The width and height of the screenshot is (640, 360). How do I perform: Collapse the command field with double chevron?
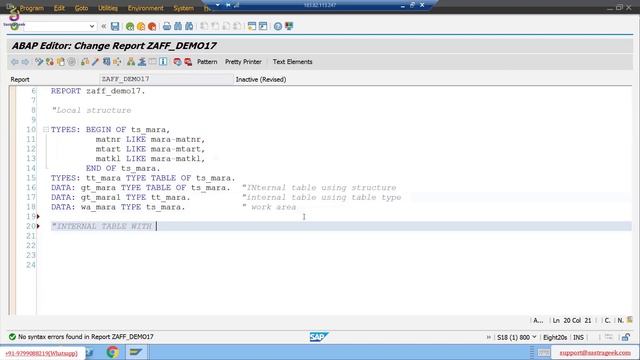click(x=104, y=27)
